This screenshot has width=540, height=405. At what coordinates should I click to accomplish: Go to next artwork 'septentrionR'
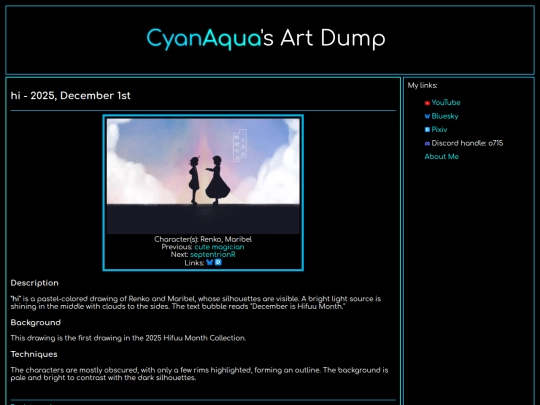[x=213, y=255]
